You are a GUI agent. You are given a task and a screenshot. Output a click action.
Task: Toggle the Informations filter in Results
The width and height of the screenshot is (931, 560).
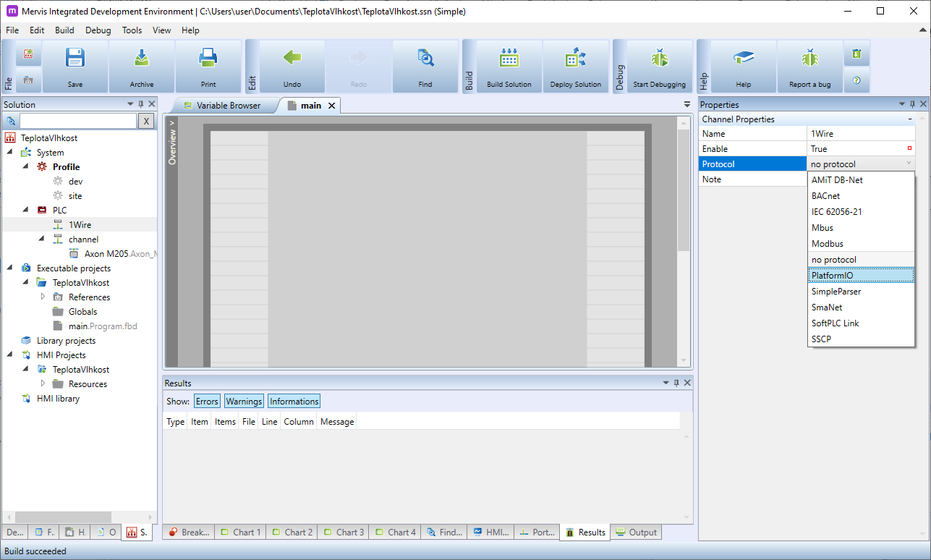coord(294,402)
